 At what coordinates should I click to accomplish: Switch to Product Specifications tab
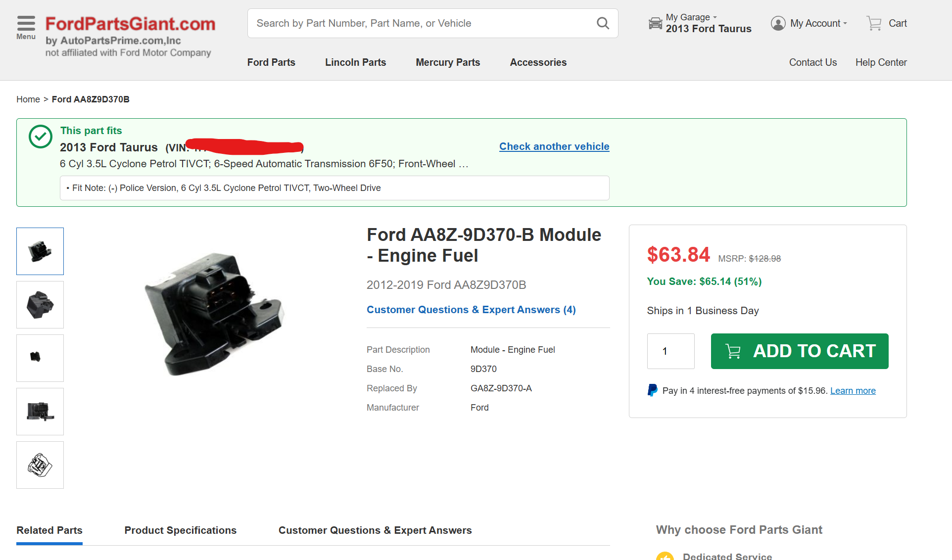(x=180, y=530)
